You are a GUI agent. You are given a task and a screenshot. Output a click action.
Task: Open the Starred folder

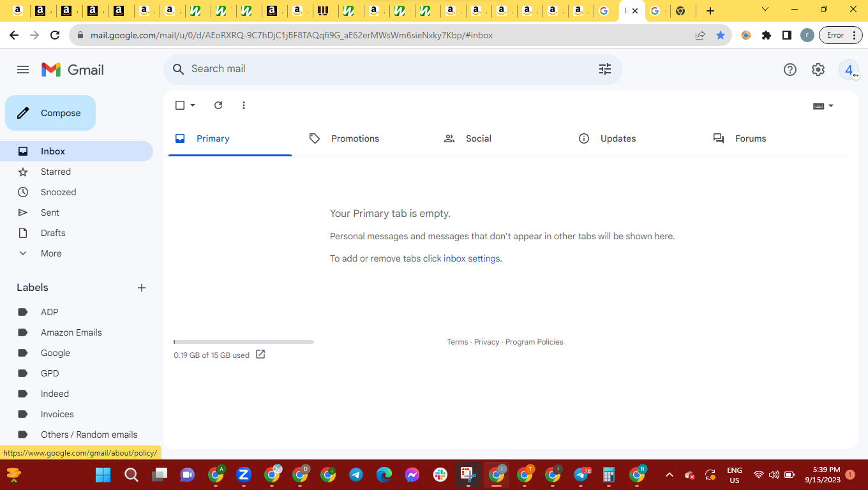(77, 172)
